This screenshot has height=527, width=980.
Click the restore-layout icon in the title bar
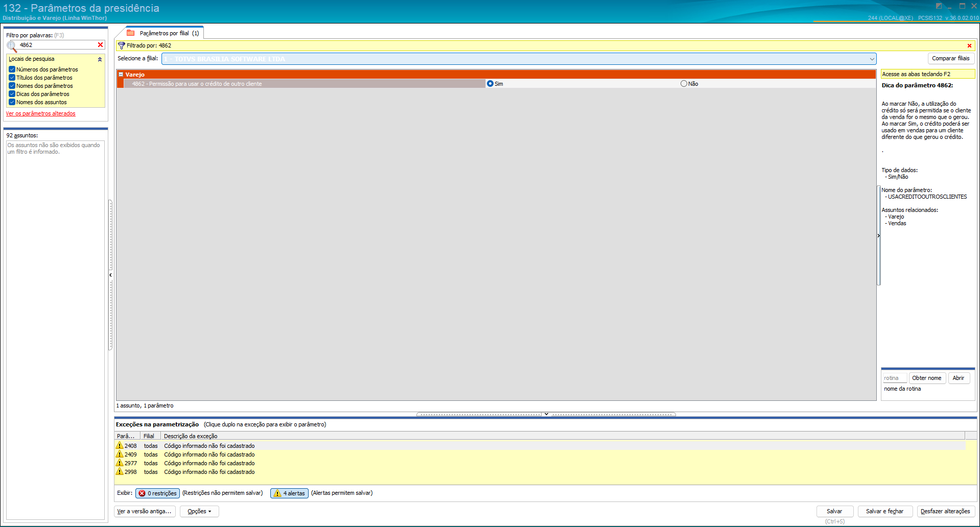[x=939, y=6]
